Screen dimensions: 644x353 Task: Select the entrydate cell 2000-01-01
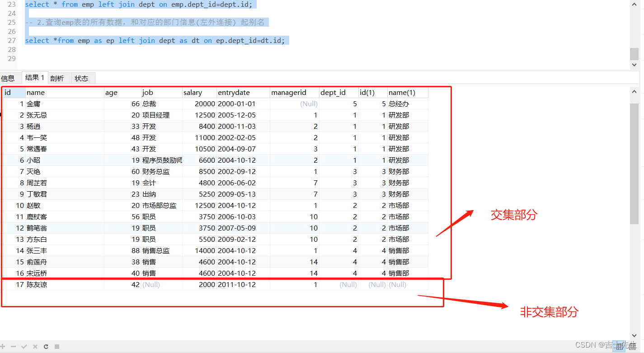[244, 104]
